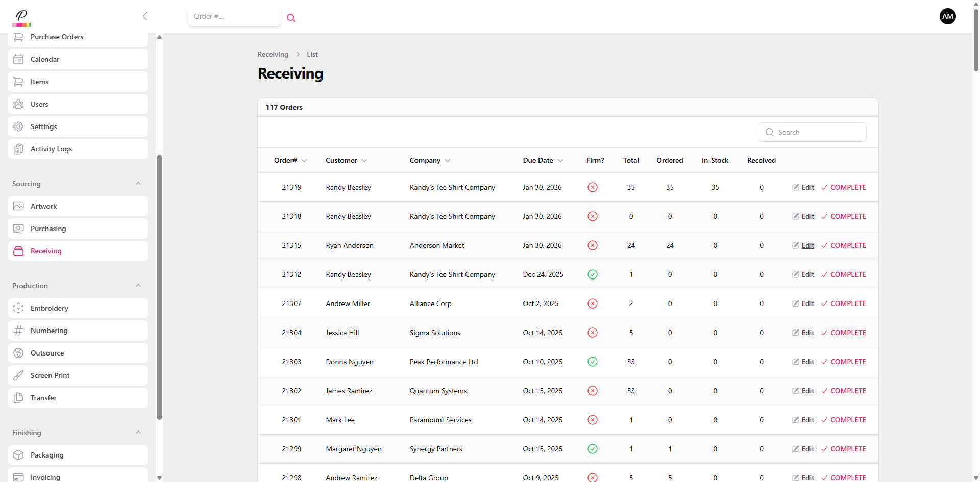The height and width of the screenshot is (482, 980).
Task: Click the Numbering hash icon
Action: (x=18, y=331)
